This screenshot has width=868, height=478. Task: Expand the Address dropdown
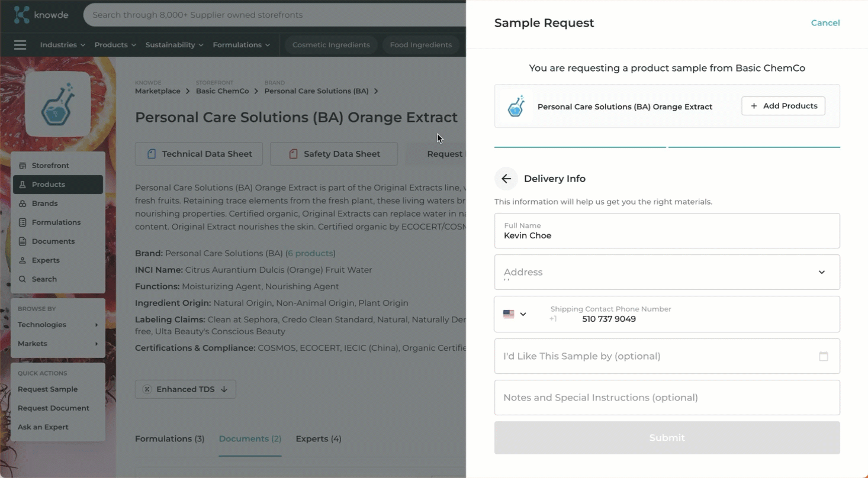click(x=821, y=272)
